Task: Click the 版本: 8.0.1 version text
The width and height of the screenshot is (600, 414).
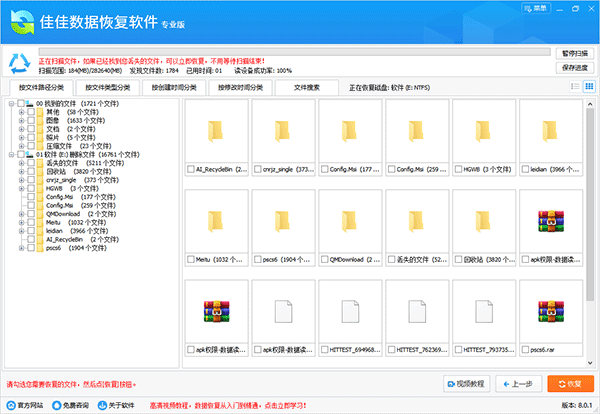Action: pyautogui.click(x=577, y=405)
